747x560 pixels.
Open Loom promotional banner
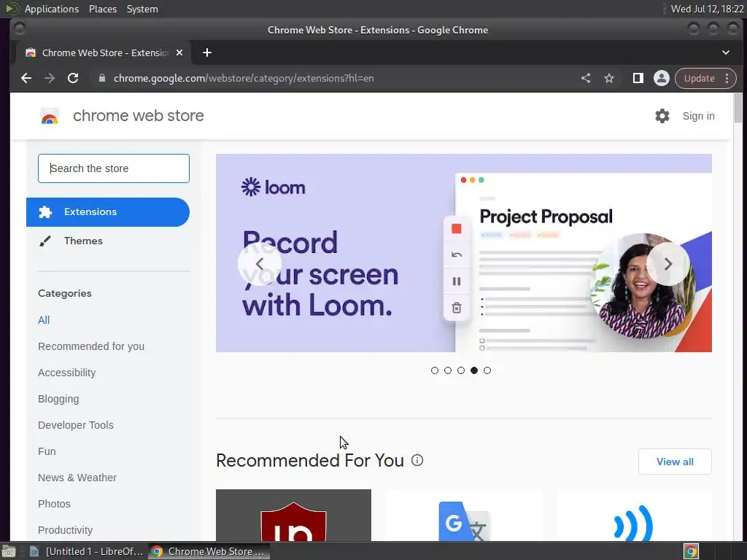pyautogui.click(x=463, y=253)
